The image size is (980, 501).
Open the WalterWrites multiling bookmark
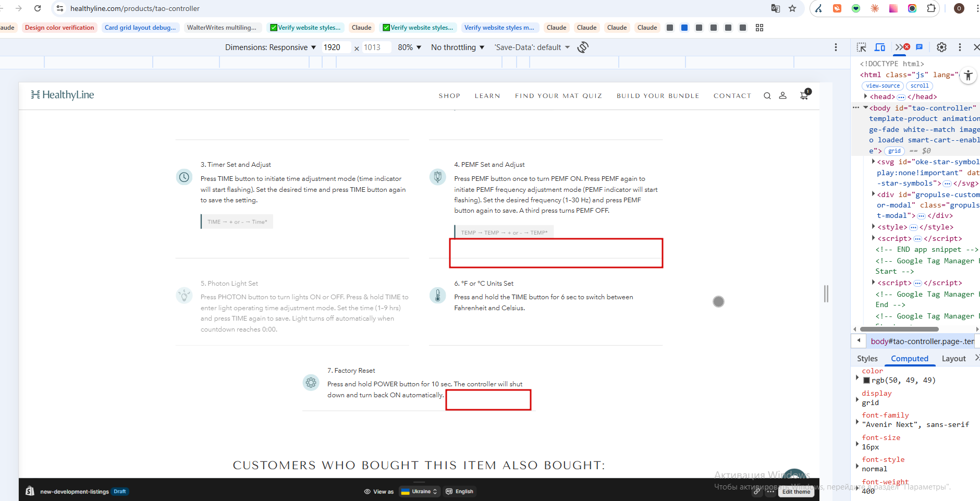222,28
